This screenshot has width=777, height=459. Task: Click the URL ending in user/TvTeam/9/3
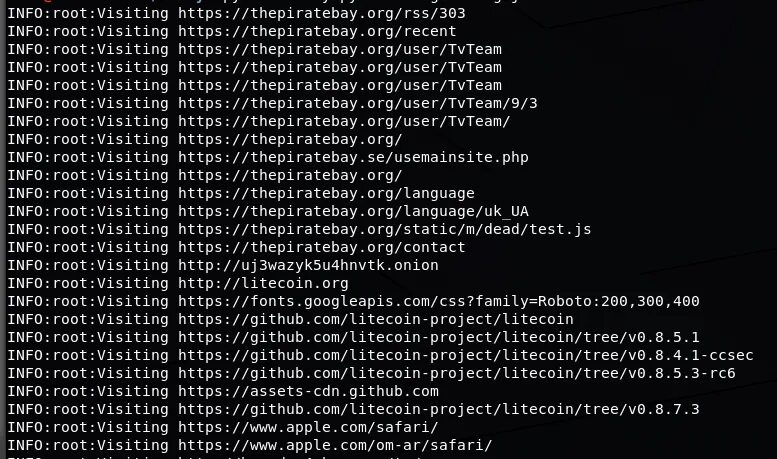click(x=358, y=103)
